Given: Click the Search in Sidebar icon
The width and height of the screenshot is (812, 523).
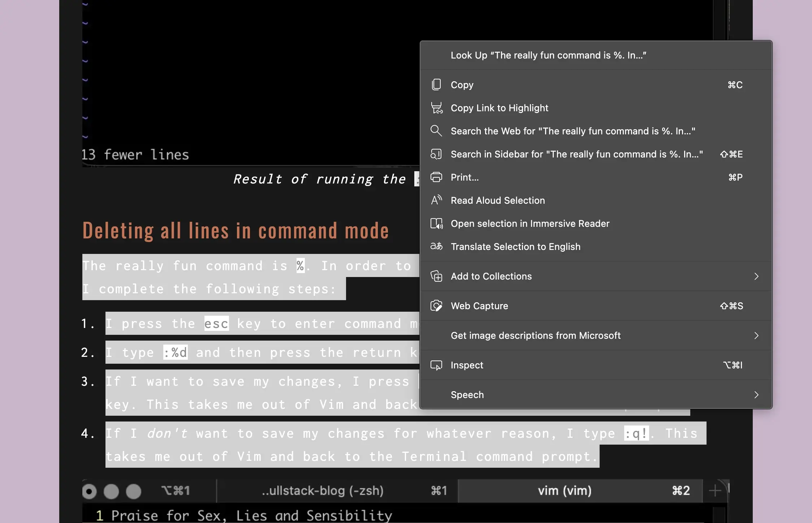Looking at the screenshot, I should pos(436,154).
